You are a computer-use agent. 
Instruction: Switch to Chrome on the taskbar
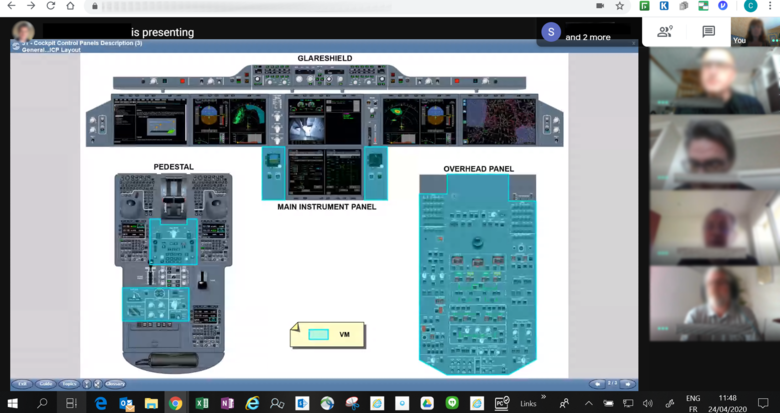pos(175,403)
